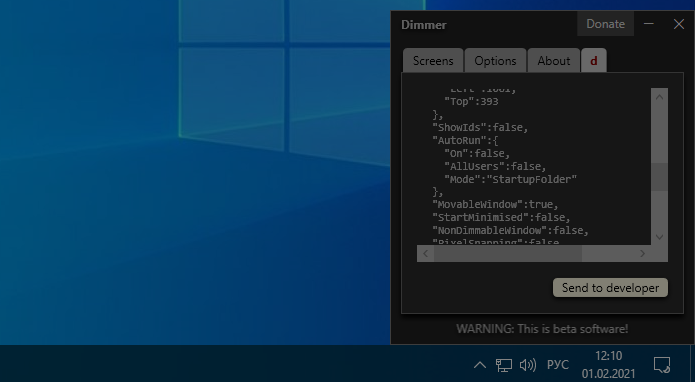The height and width of the screenshot is (382, 695).
Task: Click the horizontal scrollbar right arrow
Action: click(642, 253)
